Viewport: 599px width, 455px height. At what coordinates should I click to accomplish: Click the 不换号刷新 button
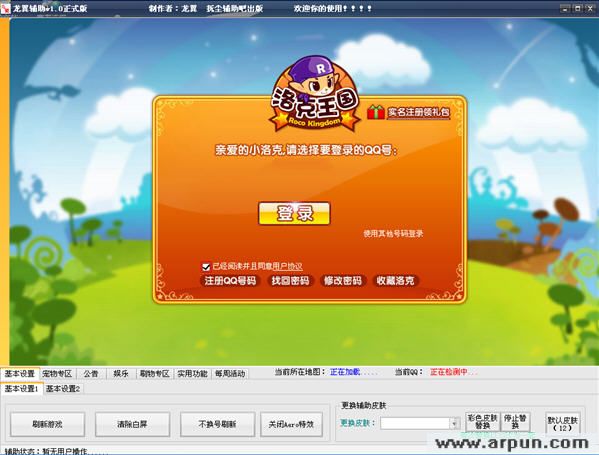coord(217,424)
